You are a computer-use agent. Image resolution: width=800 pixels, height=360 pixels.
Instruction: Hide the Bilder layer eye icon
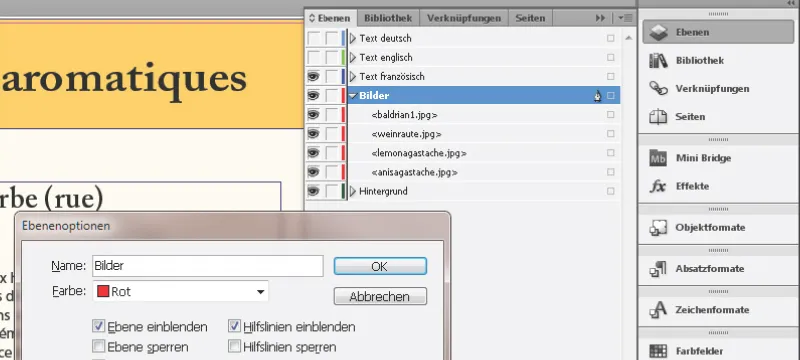pos(313,95)
